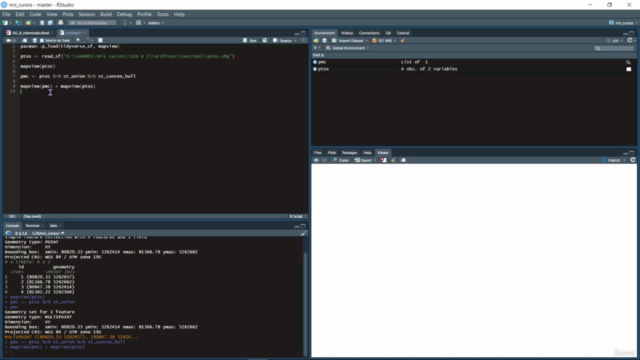Open find and replace magnifier in editor
The image size is (640, 360).
pos(78,40)
